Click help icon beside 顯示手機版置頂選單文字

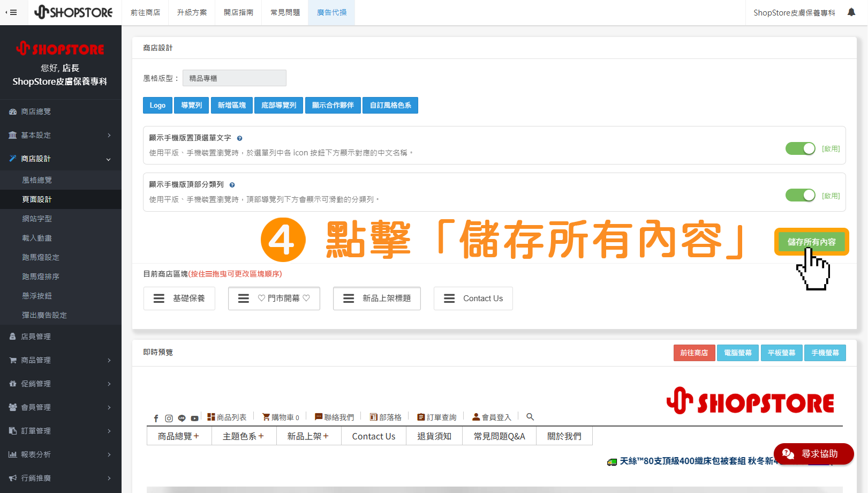click(x=239, y=138)
